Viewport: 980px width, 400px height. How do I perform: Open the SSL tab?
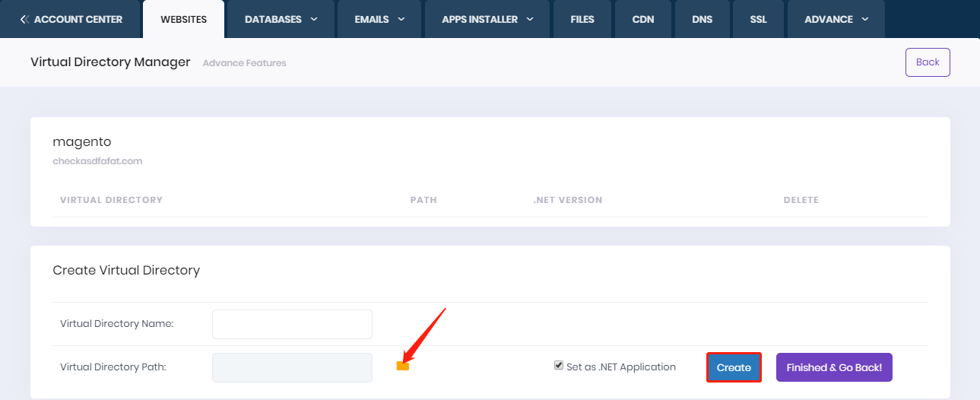(x=758, y=19)
